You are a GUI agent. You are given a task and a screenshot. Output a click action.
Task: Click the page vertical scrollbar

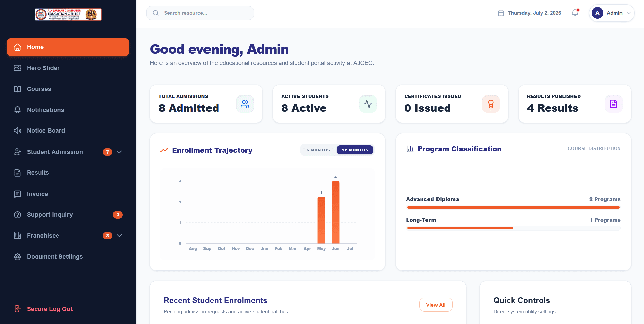643,121
